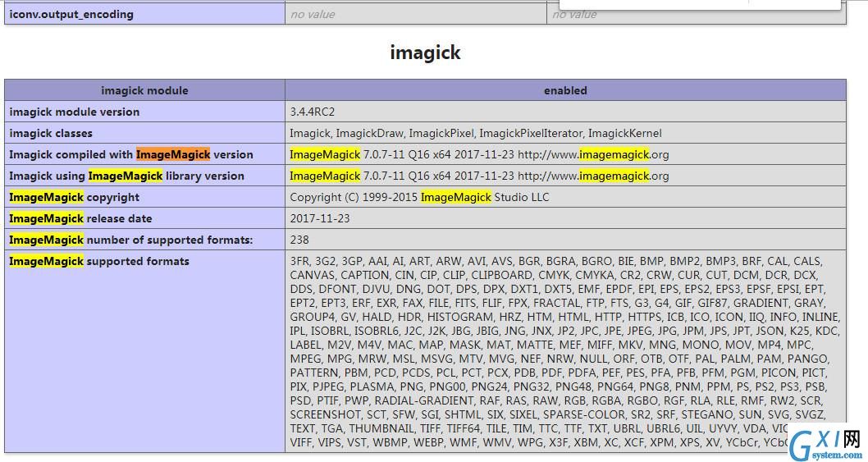Click 'HISTOGRAM' in the supported formats list
868x462 pixels.
tap(460, 318)
